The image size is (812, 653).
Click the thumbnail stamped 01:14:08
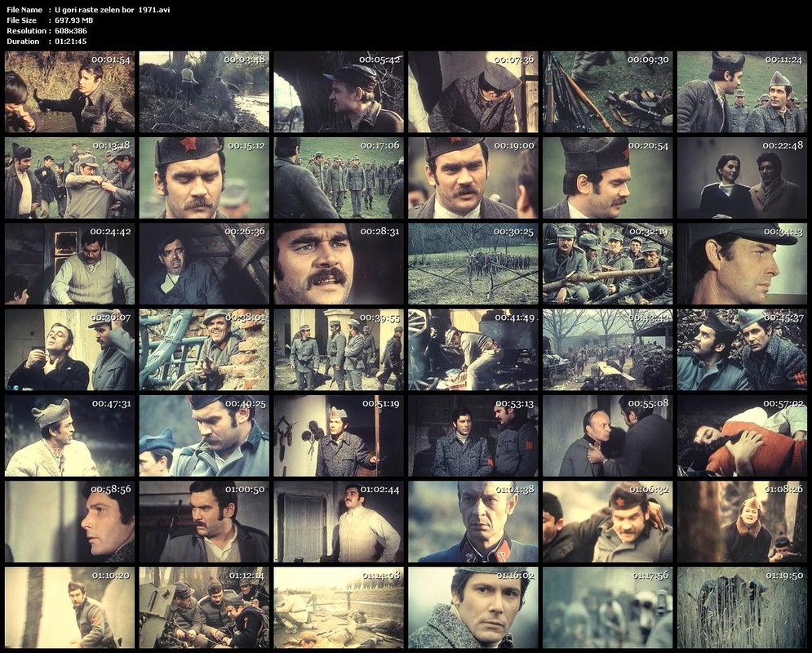339,607
